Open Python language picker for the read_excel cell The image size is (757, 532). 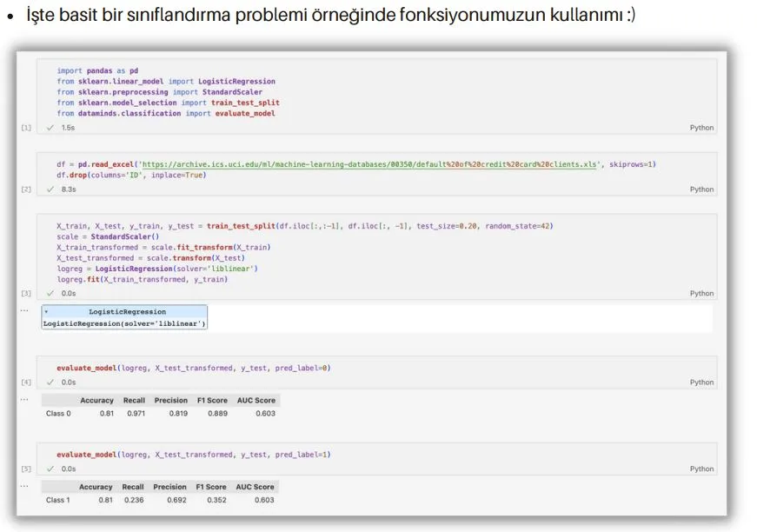[x=701, y=190]
